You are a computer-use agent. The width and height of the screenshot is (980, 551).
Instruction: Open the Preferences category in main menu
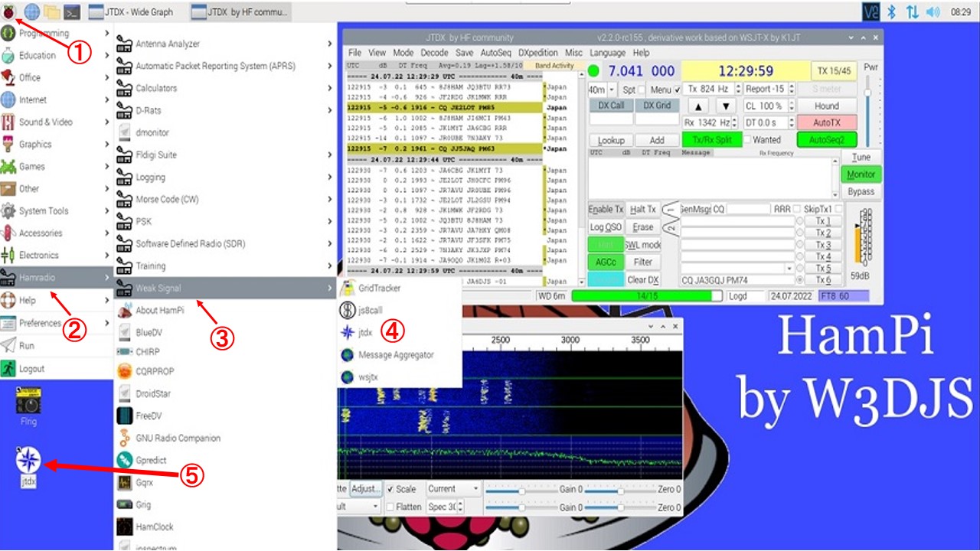click(56, 322)
